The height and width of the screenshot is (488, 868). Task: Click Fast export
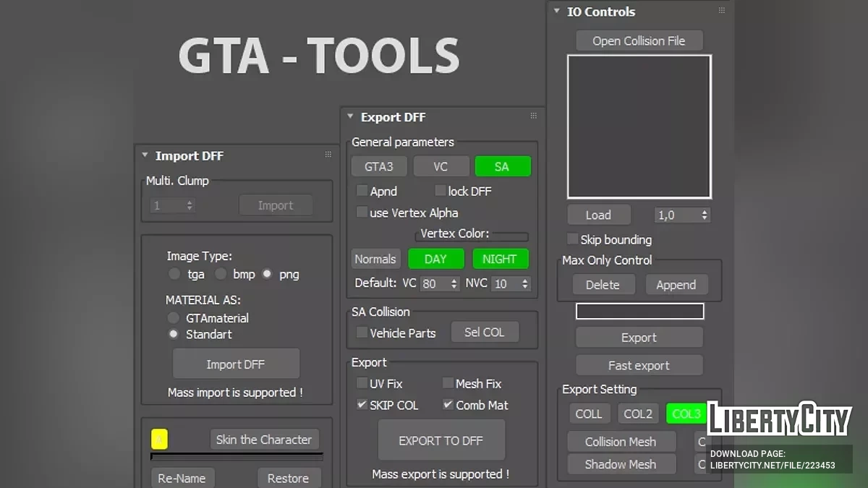(639, 364)
